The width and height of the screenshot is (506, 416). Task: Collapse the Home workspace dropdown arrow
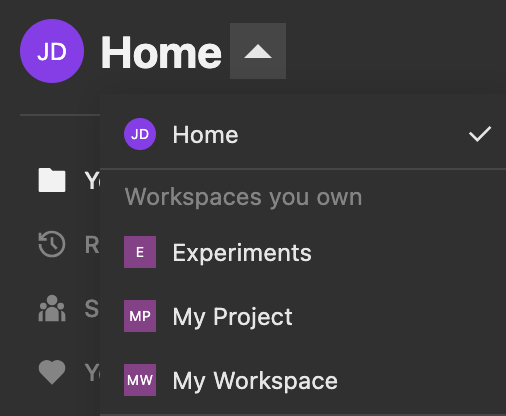[x=258, y=51]
